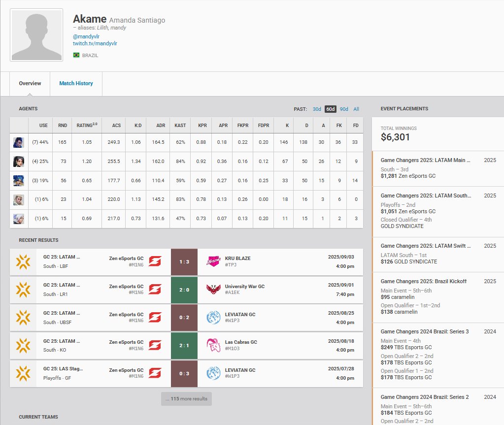
Task: Open the 1:3 match score vs KRU BLAZE
Action: 184,262
